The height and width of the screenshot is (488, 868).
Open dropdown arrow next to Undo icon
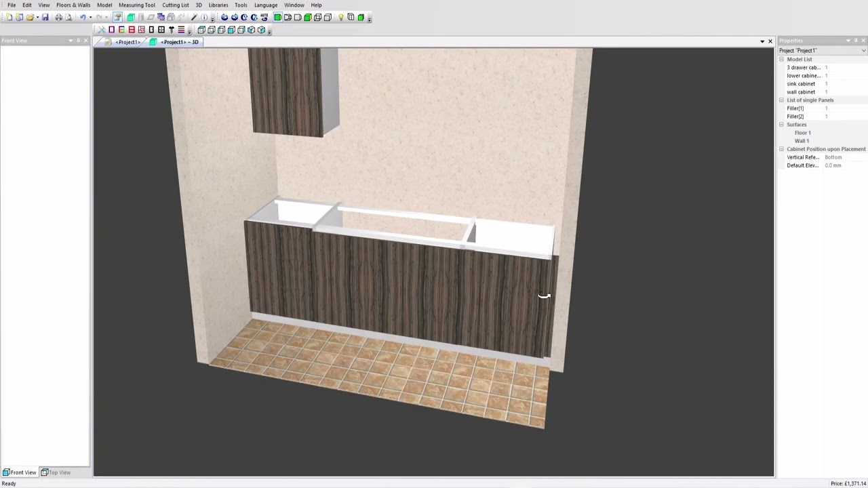click(x=90, y=18)
